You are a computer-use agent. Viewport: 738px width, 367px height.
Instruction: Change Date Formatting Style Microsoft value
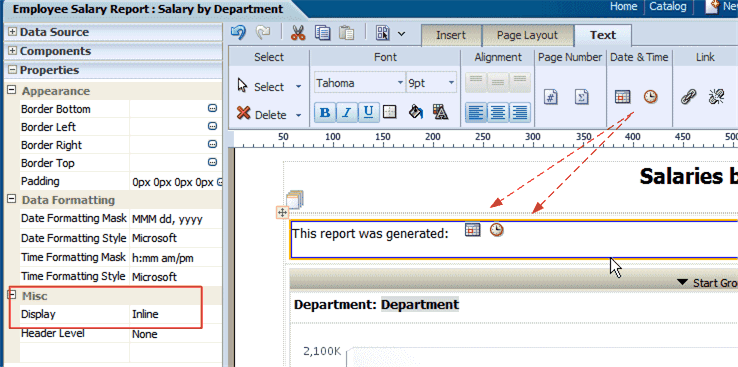pyautogui.click(x=176, y=238)
